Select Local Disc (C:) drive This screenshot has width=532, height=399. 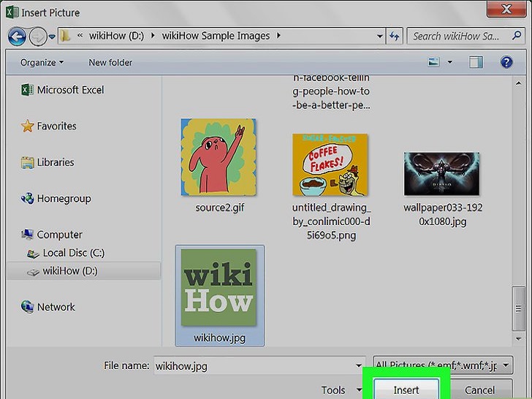pyautogui.click(x=73, y=253)
